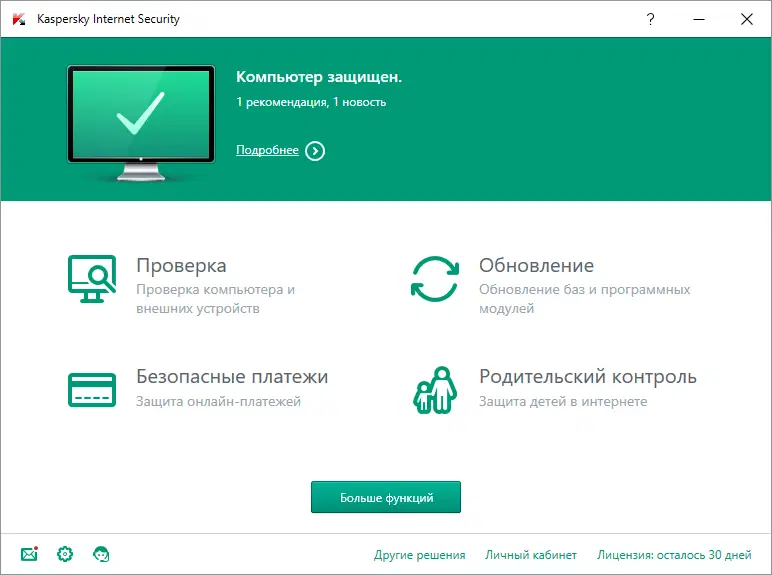Select the Безопасные платежи heading
This screenshot has width=772, height=575.
coord(232,377)
